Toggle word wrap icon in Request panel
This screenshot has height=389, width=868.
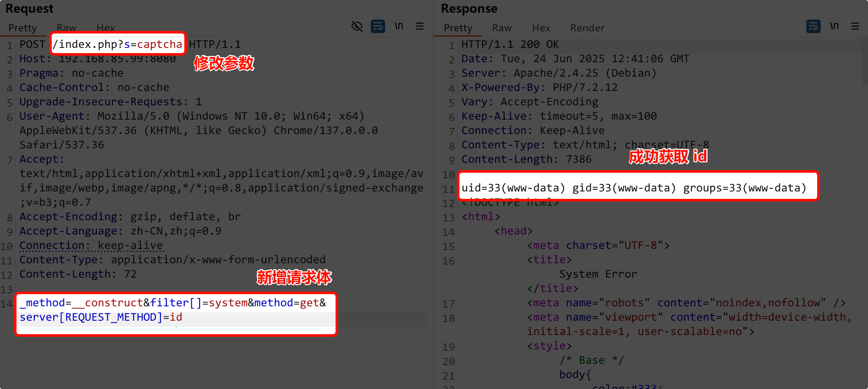click(x=378, y=27)
